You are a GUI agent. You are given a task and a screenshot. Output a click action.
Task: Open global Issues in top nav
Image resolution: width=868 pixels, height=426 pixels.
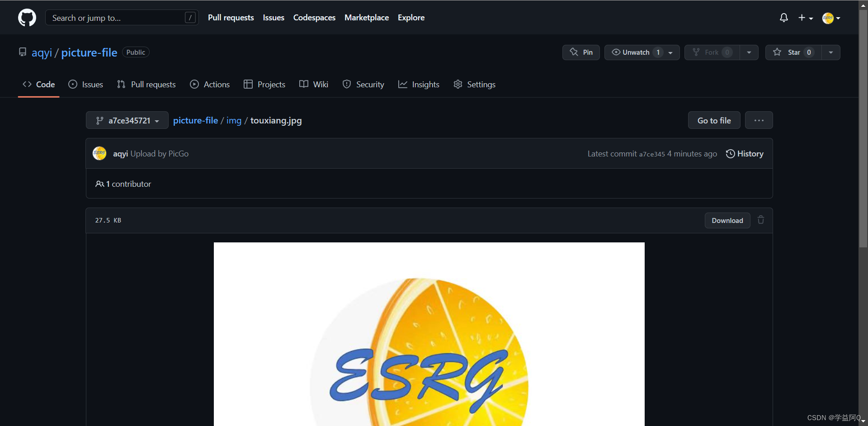(274, 18)
